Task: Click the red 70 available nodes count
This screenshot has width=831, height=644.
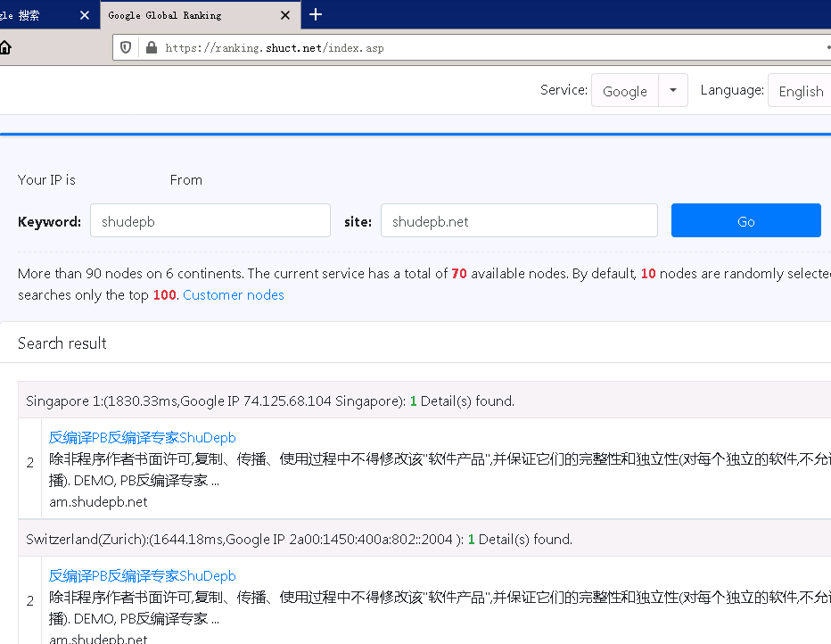Action: pyautogui.click(x=459, y=274)
